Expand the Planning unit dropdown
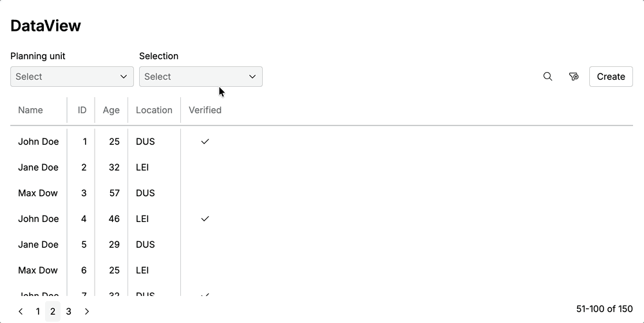This screenshot has height=323, width=644. click(72, 77)
